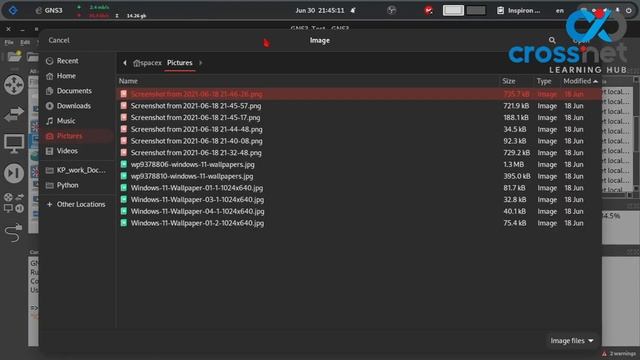Click the Inspiron clipboard indicator
The width and height of the screenshot is (640, 360).
[519, 11]
